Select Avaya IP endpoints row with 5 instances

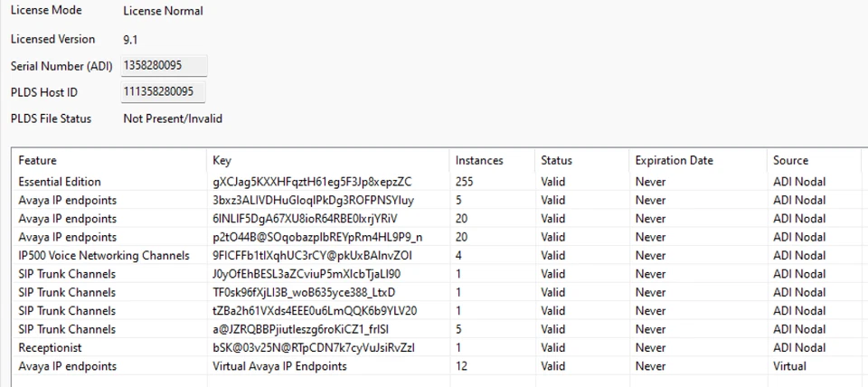coord(67,200)
